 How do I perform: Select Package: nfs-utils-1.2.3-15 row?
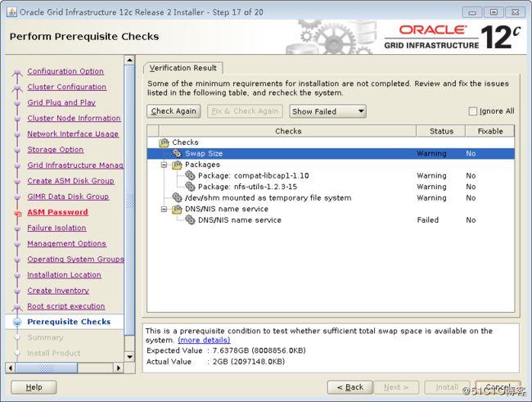pos(331,187)
